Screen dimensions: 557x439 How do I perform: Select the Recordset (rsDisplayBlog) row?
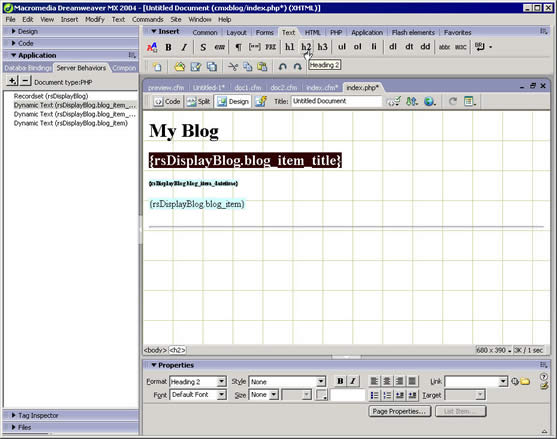pos(51,96)
